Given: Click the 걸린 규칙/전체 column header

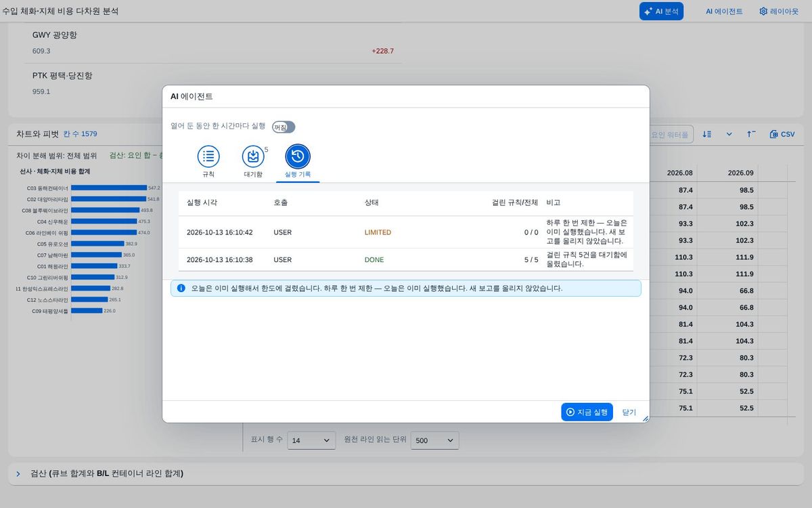Looking at the screenshot, I should (x=515, y=203).
